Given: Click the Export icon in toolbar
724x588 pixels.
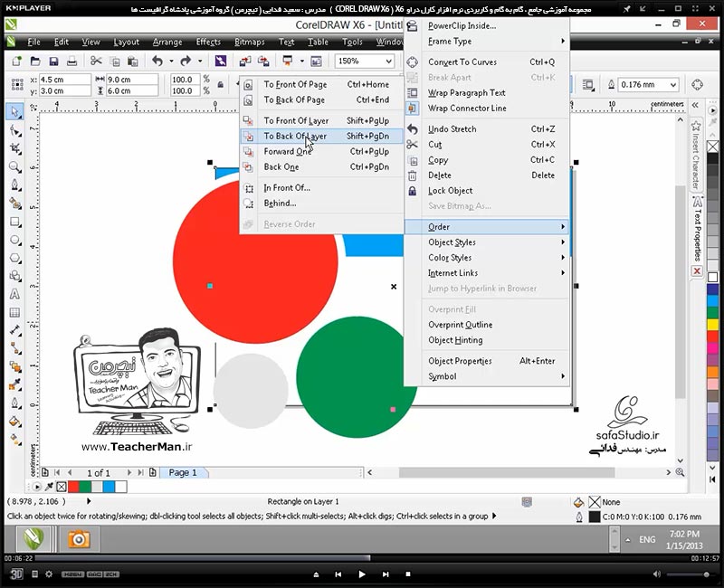Looking at the screenshot, I should click(263, 61).
